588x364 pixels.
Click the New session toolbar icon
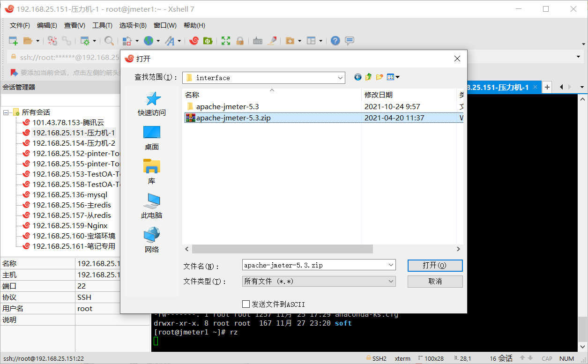click(x=14, y=41)
